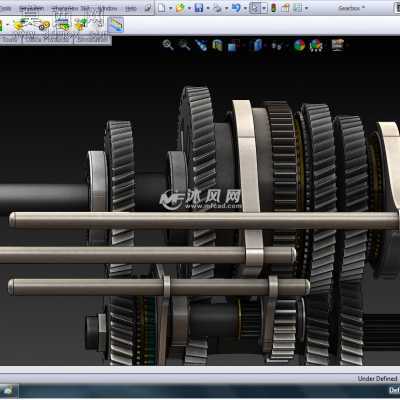This screenshot has width=400, height=400.
Task: Open the New document dropdown arrow
Action: click(x=170, y=8)
